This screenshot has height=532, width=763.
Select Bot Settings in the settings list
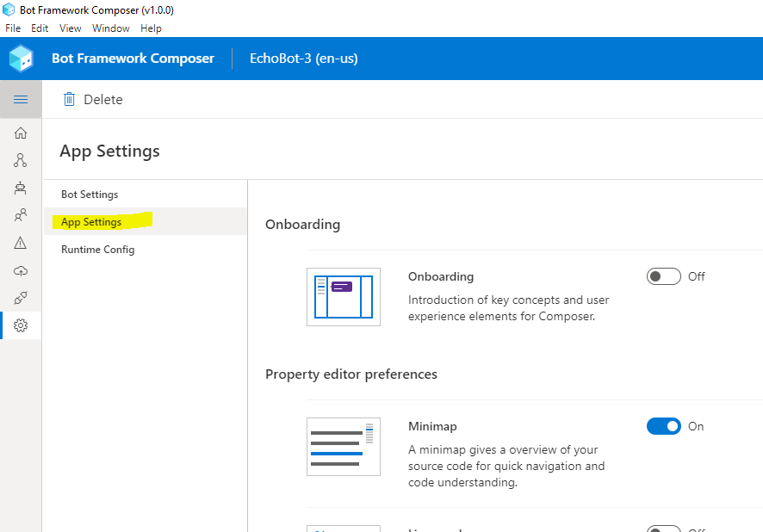[x=89, y=194]
